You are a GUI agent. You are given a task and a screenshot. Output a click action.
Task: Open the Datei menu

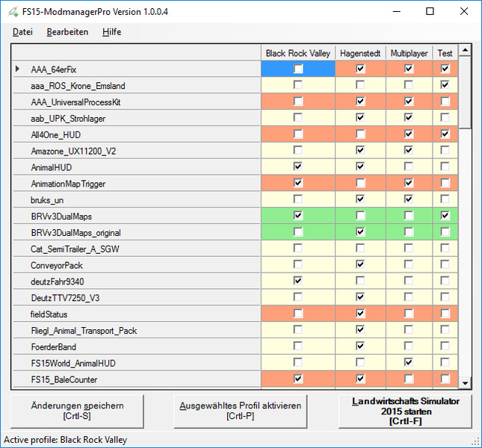click(x=22, y=32)
